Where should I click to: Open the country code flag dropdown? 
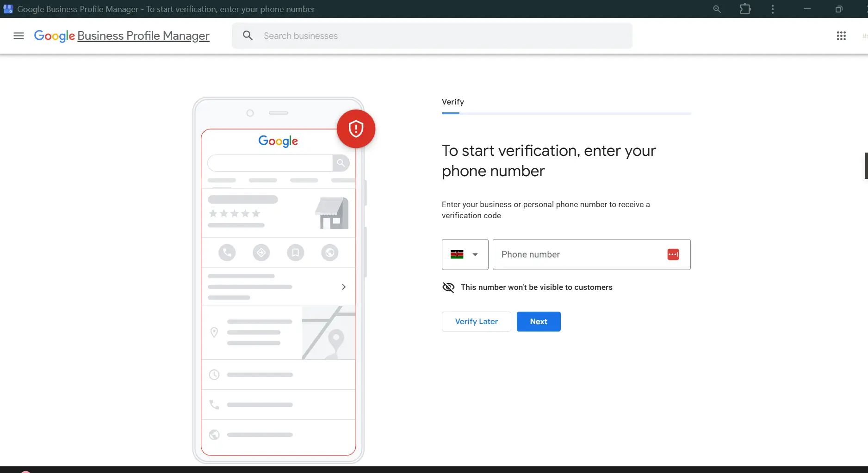(x=465, y=254)
